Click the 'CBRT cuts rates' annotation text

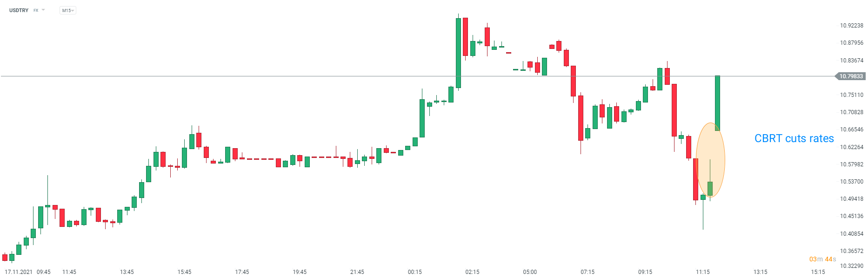[794, 138]
